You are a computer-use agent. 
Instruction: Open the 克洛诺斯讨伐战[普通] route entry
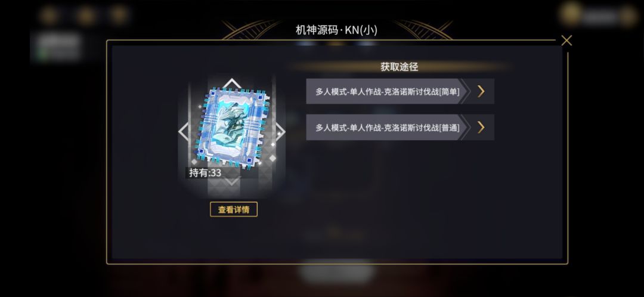400,128
